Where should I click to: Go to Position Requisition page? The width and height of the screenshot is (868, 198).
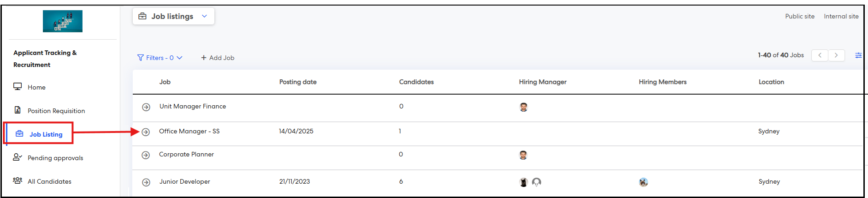click(x=56, y=111)
